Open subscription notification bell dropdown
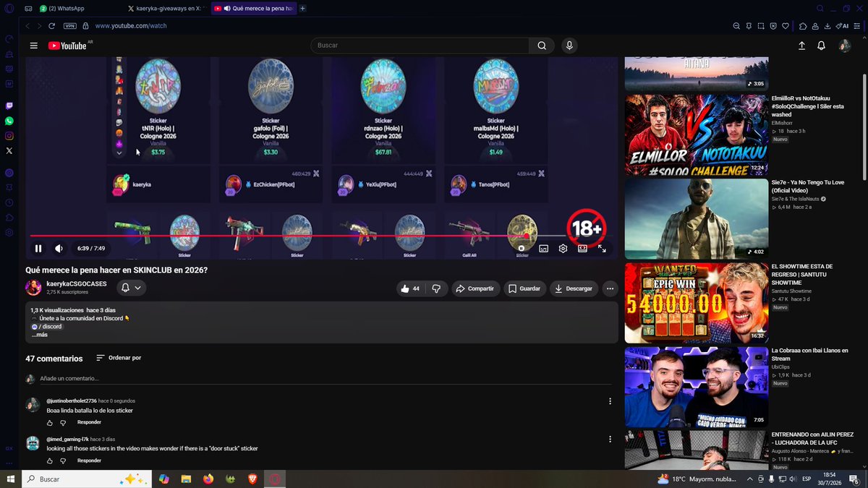Viewport: 868px width, 488px height. [x=131, y=288]
